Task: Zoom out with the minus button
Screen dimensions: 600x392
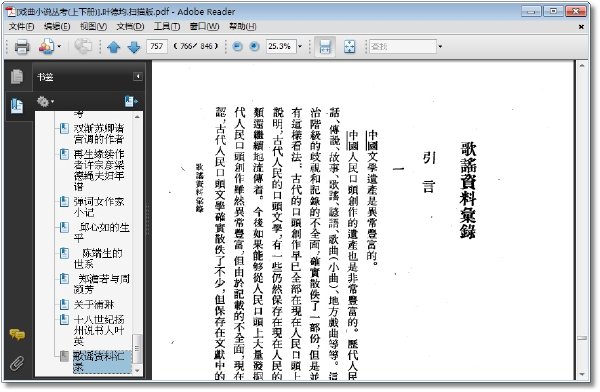Action: pyautogui.click(x=237, y=47)
